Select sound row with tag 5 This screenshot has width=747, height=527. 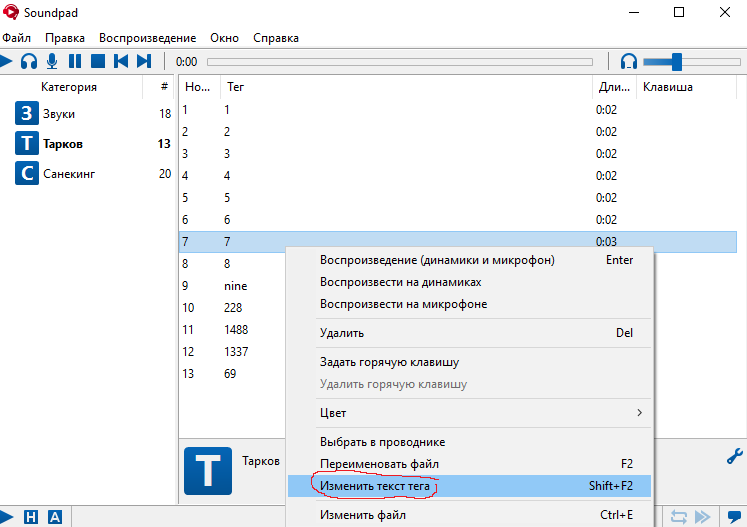pyautogui.click(x=458, y=197)
